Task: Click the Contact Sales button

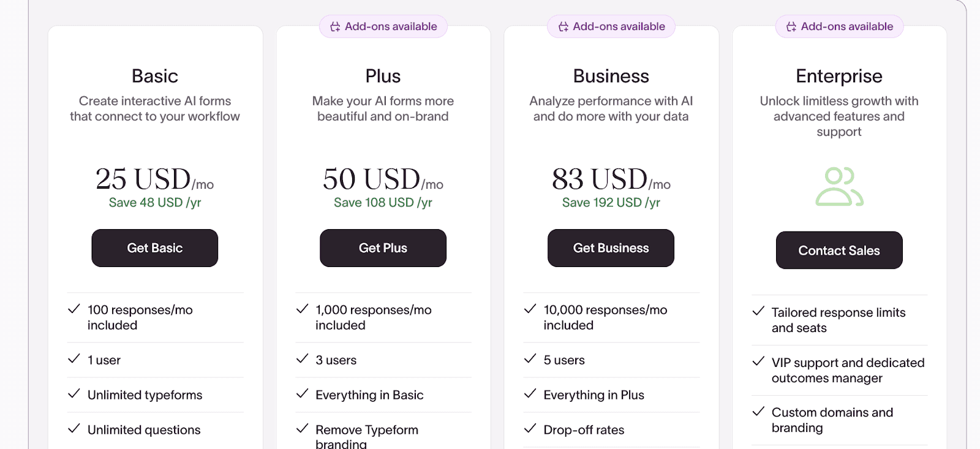Action: pos(839,251)
